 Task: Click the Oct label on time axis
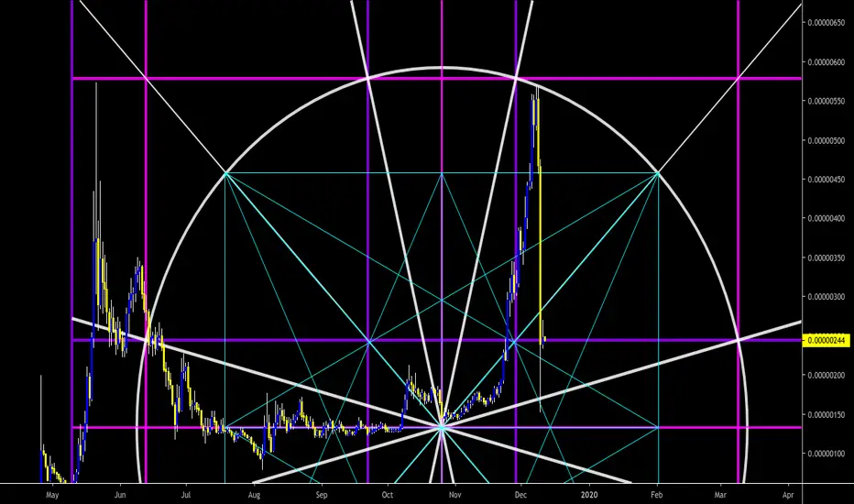[x=388, y=495]
